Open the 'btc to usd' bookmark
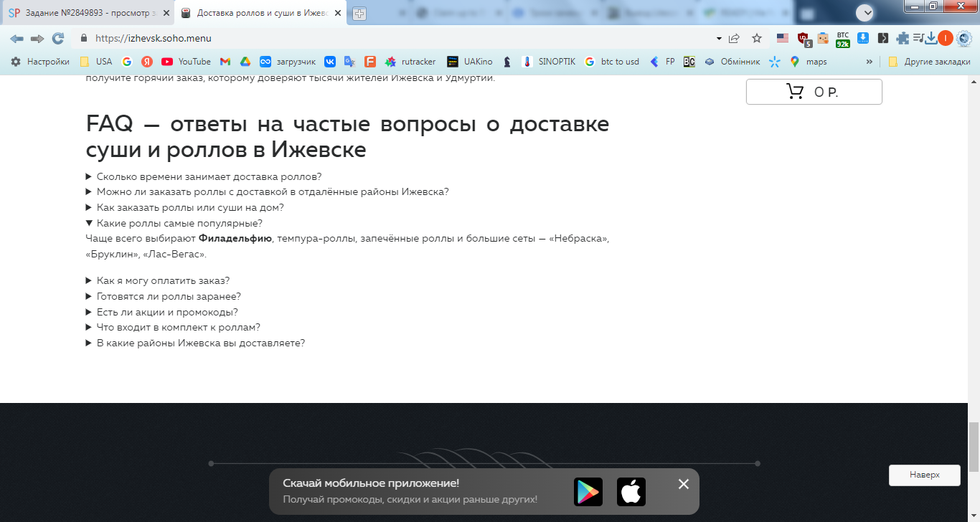 (x=612, y=62)
